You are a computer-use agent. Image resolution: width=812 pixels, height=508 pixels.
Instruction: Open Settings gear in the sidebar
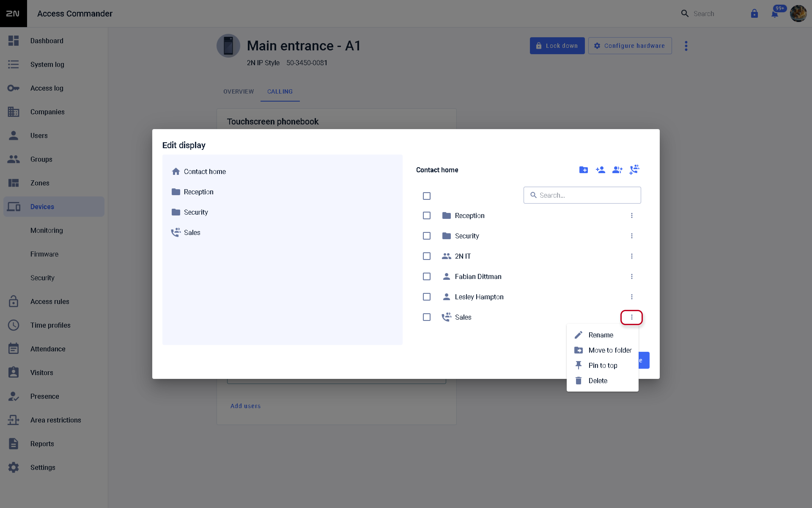coord(13,467)
